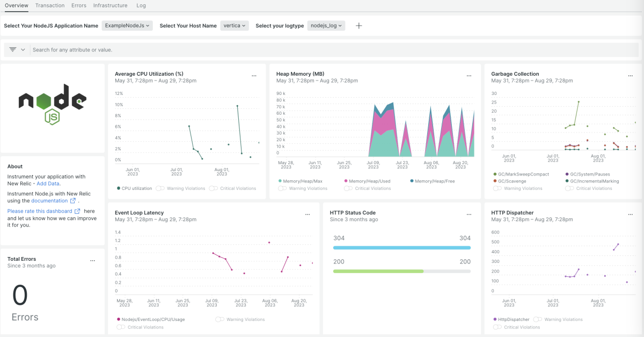The width and height of the screenshot is (644, 337).
Task: Toggle Critical Violations on Heap Memory chart
Action: 348,188
